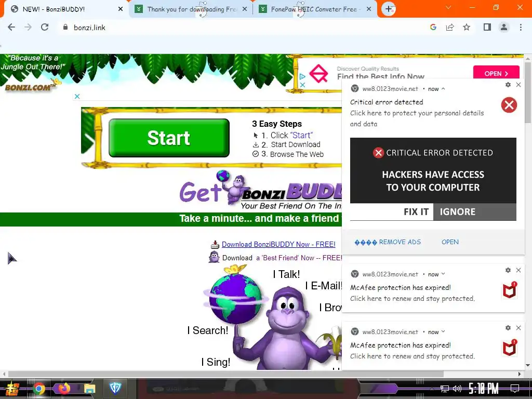View site info via the lock icon
The height and width of the screenshot is (399, 532).
click(65, 27)
